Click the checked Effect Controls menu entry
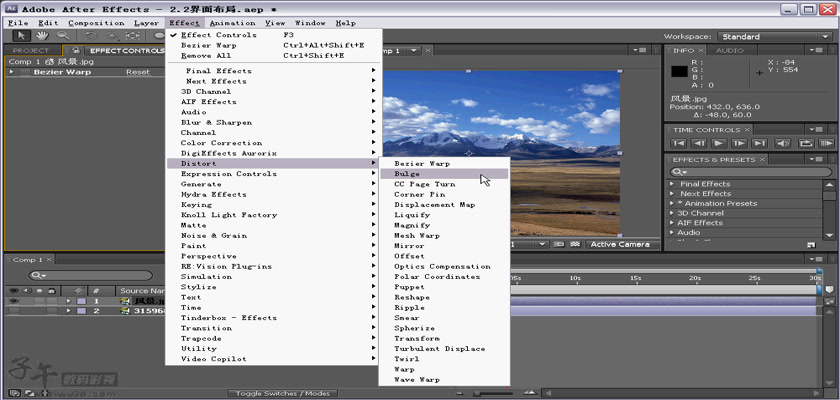The height and width of the screenshot is (400, 840). point(219,35)
